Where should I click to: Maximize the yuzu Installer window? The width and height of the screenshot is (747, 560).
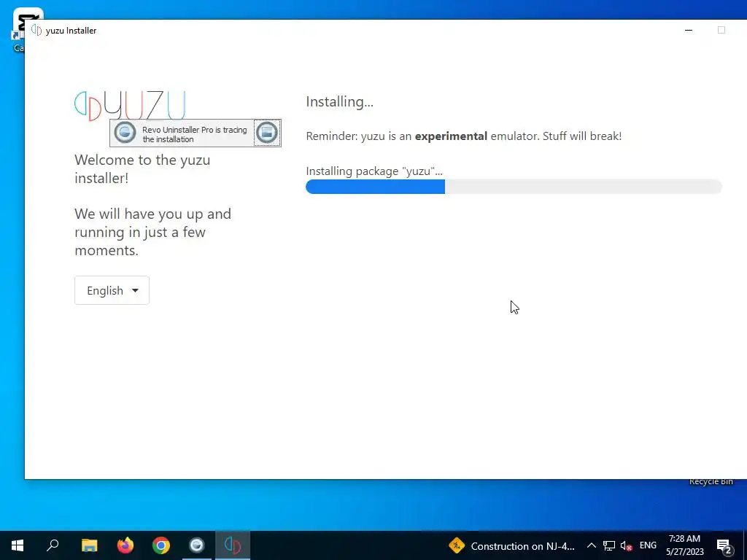721,30
